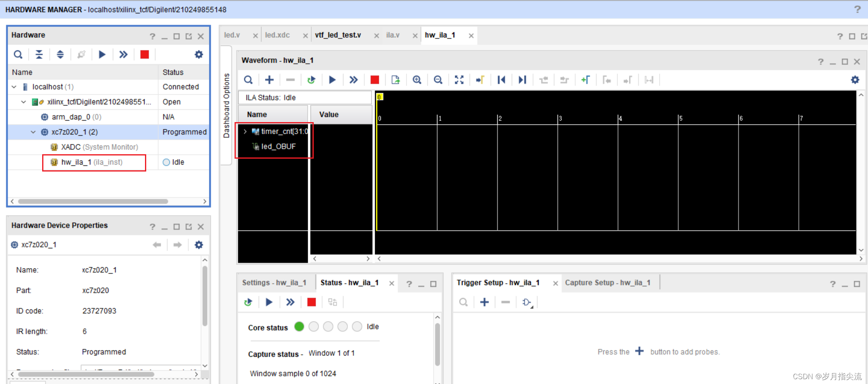Export ILA data from Waveform toolbar
Image resolution: width=868 pixels, height=384 pixels.
pyautogui.click(x=396, y=80)
